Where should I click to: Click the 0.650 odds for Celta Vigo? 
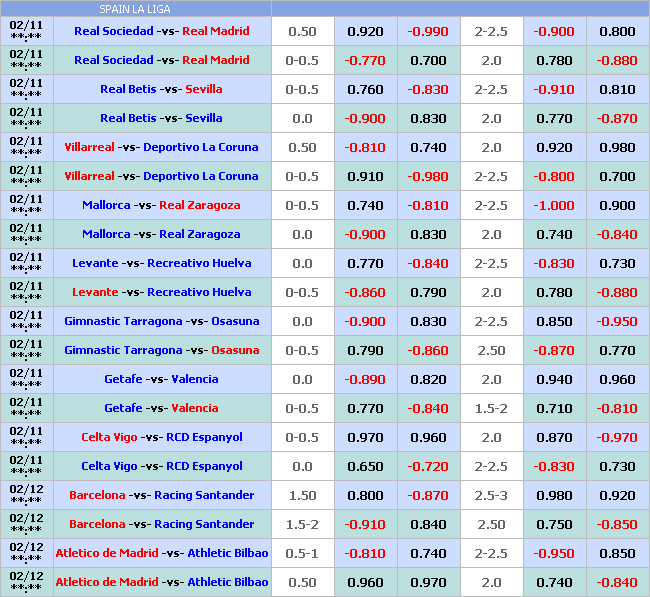point(365,466)
